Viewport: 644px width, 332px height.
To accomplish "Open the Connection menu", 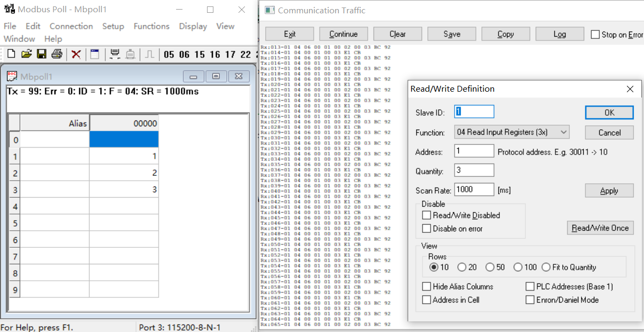I will point(71,26).
